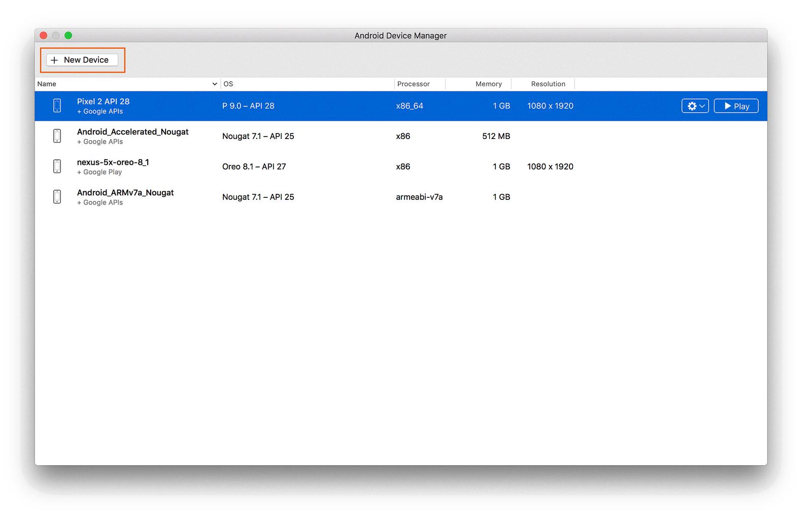Viewport: 812px width, 515px height.
Task: Create a new device with New Device button
Action: tap(82, 60)
